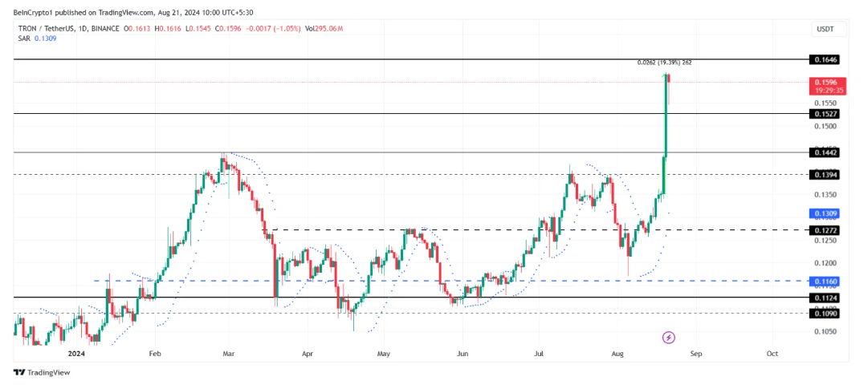This screenshot has width=868, height=389.
Task: Click the Sep marker on time axis
Action: click(x=695, y=352)
